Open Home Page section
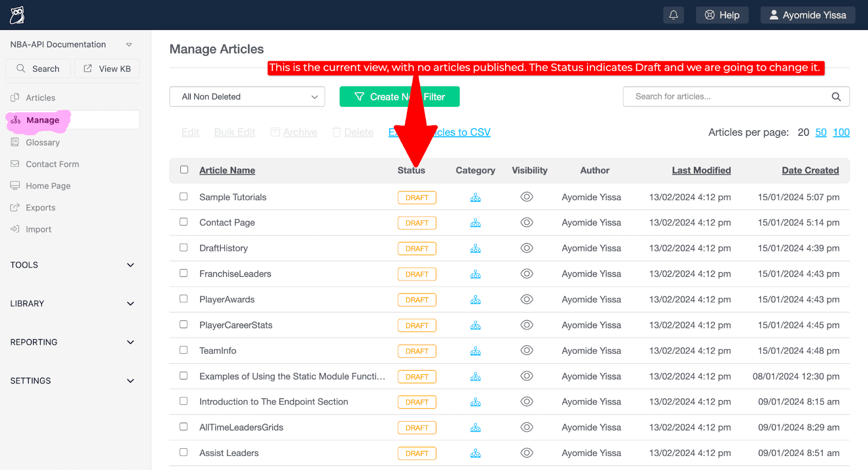 (x=48, y=186)
